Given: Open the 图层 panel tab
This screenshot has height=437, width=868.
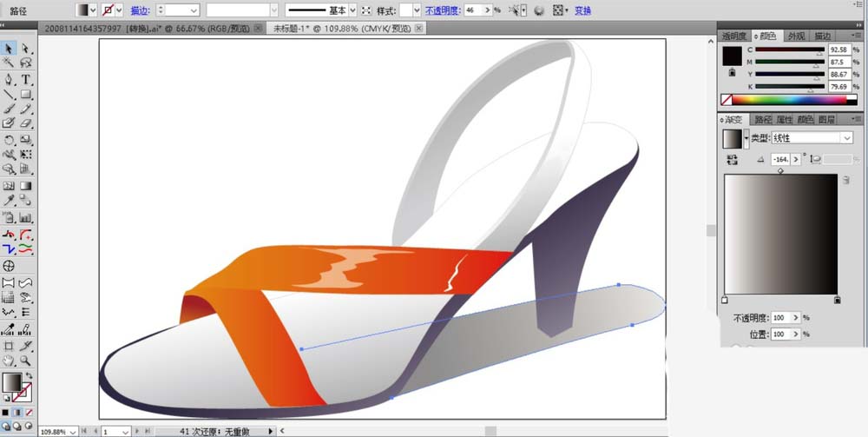Looking at the screenshot, I should 827,119.
